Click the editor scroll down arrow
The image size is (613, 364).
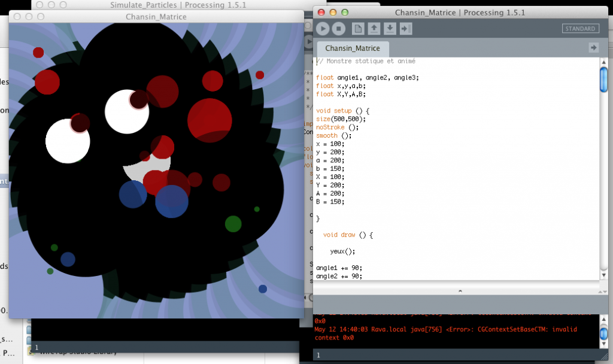[x=603, y=275]
